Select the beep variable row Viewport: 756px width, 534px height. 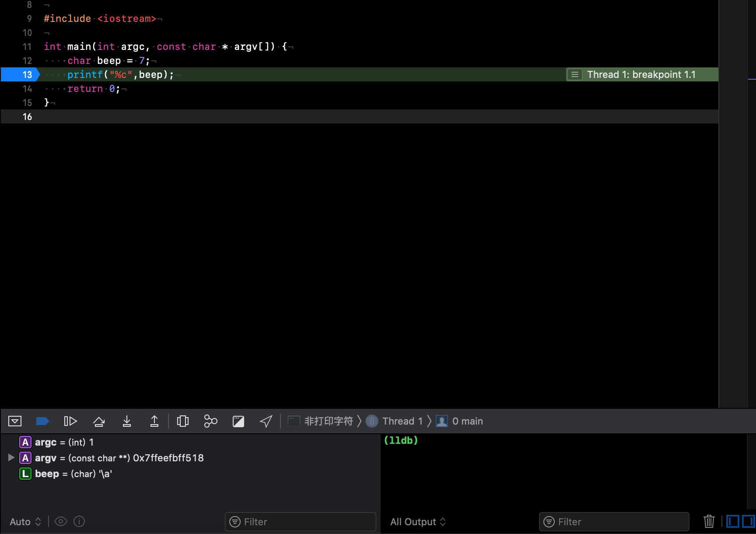click(191, 474)
